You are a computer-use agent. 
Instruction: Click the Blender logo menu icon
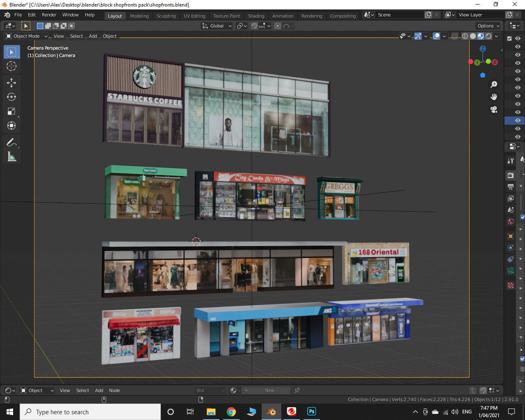click(7, 15)
